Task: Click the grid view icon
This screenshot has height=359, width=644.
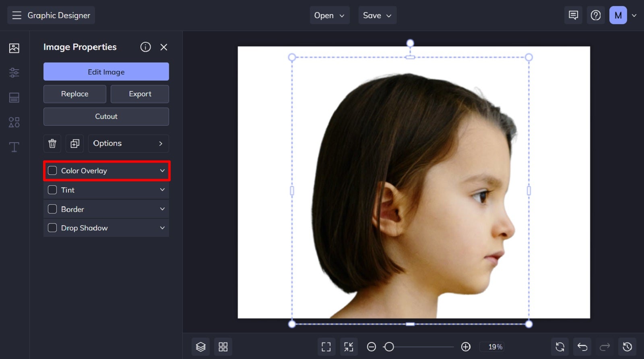Action: [x=223, y=347]
